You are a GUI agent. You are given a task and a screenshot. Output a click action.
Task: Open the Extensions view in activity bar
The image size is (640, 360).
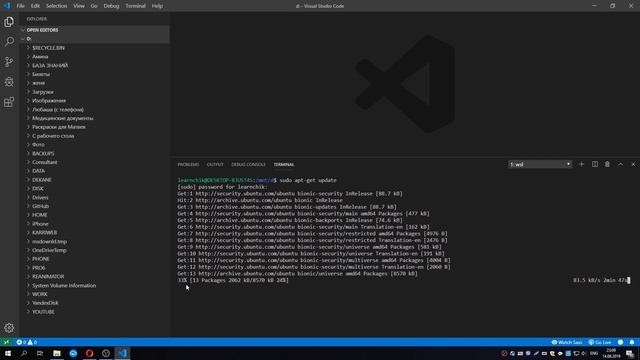pyautogui.click(x=9, y=102)
